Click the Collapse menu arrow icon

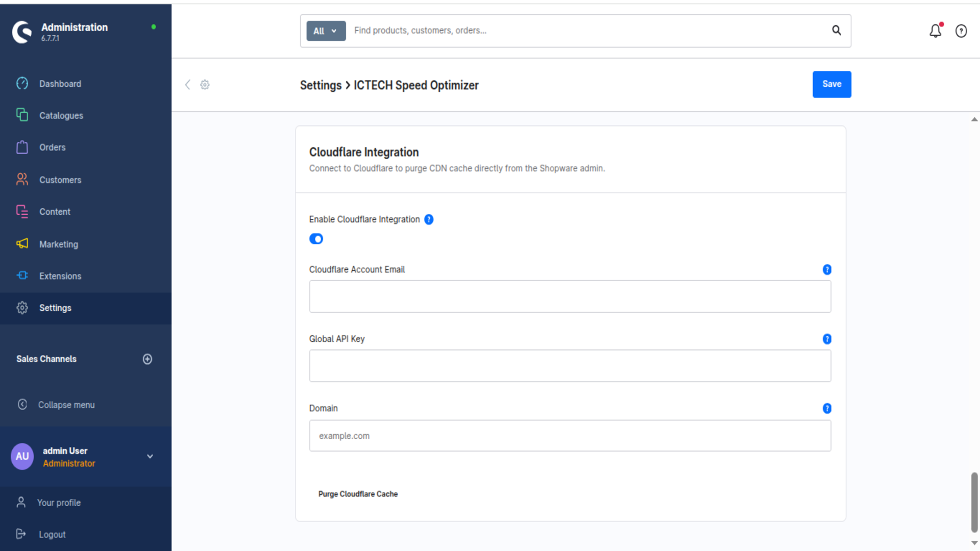coord(22,405)
